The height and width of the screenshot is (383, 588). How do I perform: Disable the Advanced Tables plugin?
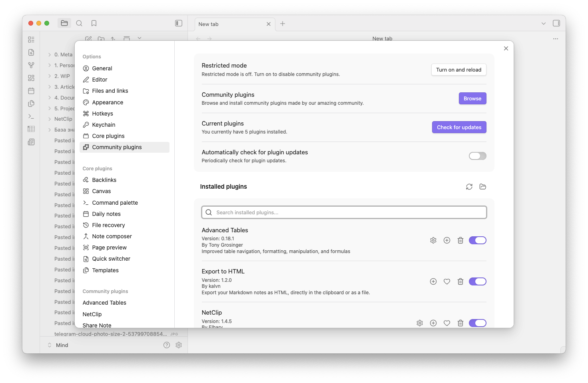pos(478,240)
